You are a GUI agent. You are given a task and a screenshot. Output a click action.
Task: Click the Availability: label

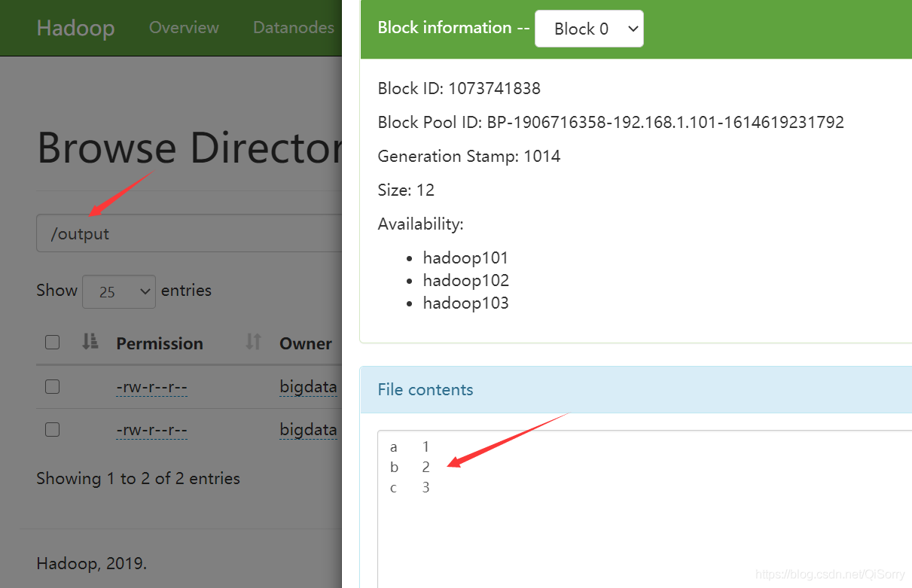[421, 224]
